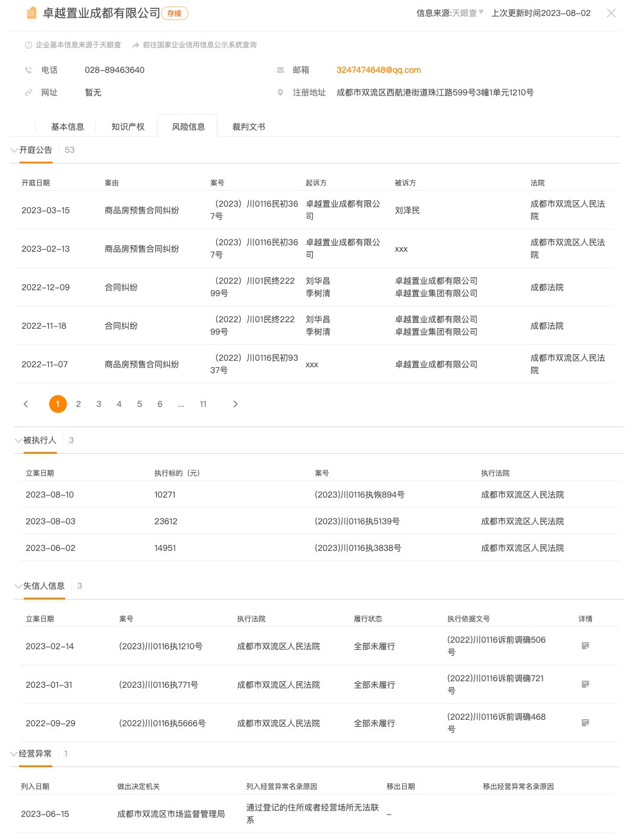The image size is (632, 840).
Task: Click case number (2023)川0116执恢894号
Action: 360,495
